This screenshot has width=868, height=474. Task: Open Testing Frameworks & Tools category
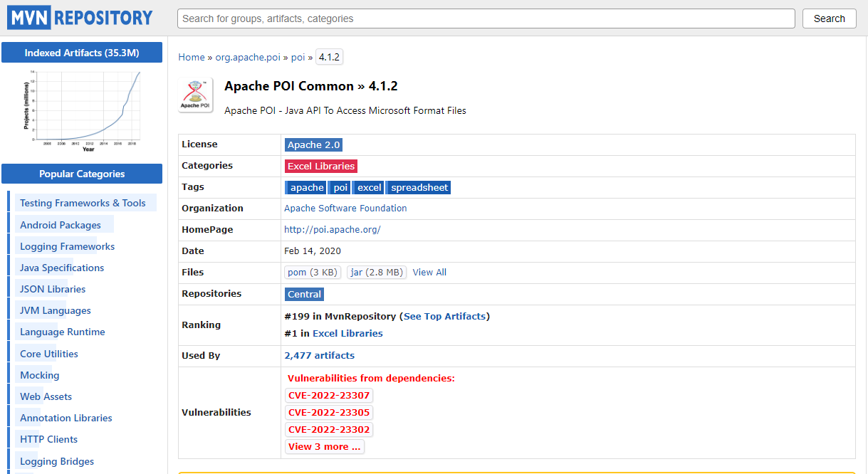click(83, 203)
